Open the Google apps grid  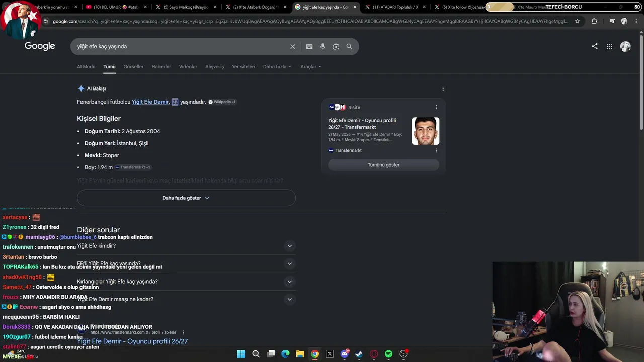point(609,46)
